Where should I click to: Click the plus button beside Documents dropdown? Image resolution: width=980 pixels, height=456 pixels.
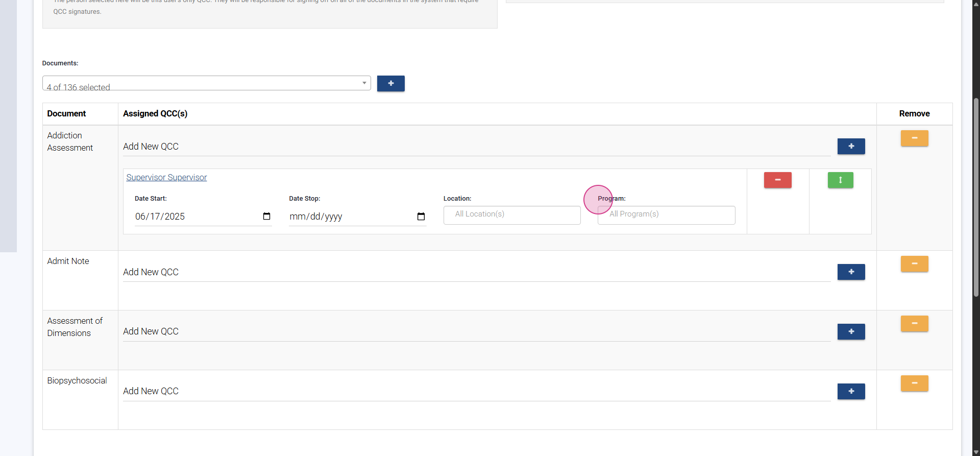(390, 83)
